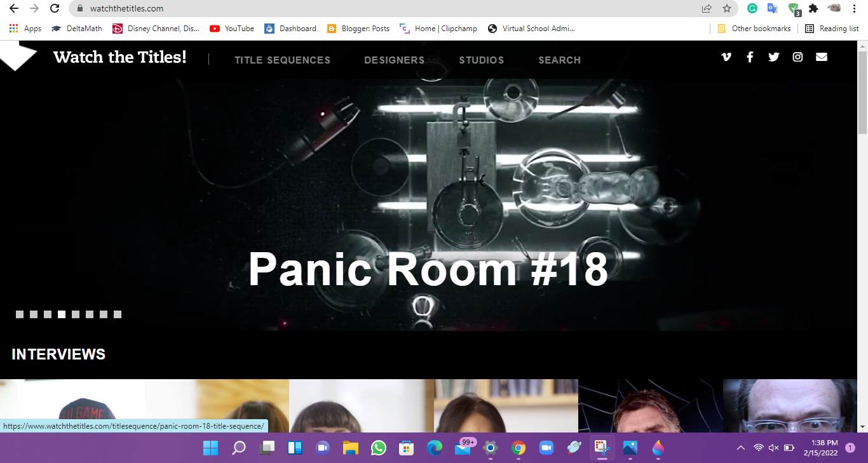This screenshot has width=868, height=463.
Task: Open interview thumbnail of man with clear glasses
Action: (x=790, y=406)
